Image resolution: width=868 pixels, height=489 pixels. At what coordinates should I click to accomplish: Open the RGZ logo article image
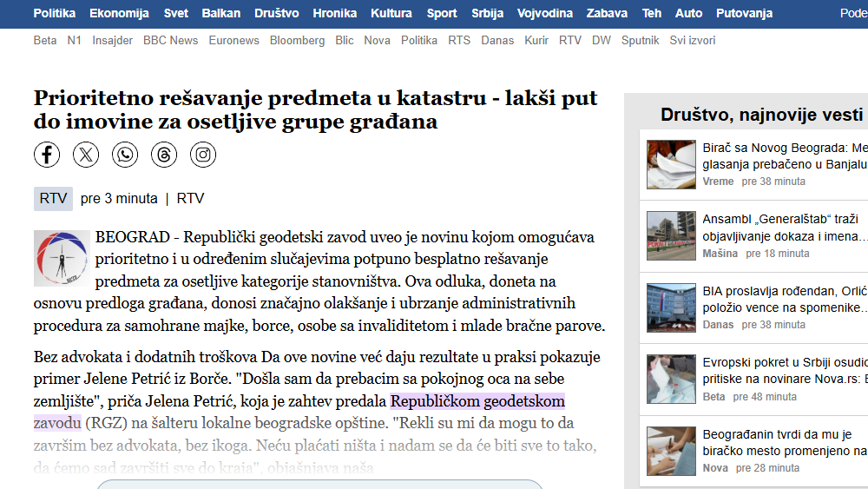[62, 258]
